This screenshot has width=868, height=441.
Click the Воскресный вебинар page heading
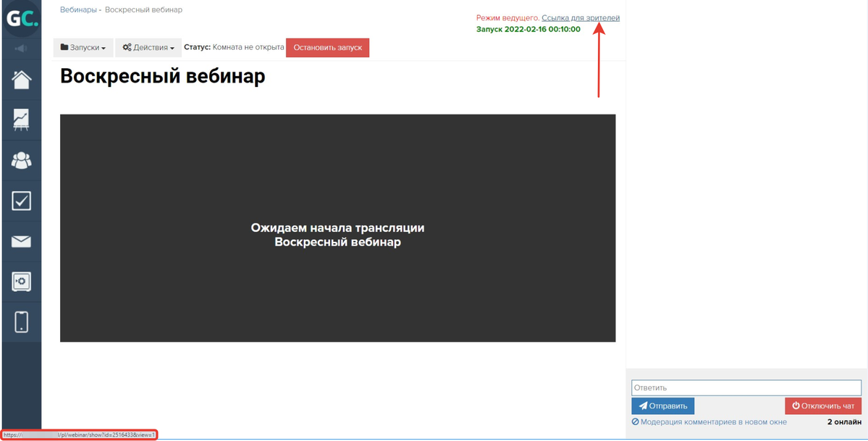pos(163,77)
